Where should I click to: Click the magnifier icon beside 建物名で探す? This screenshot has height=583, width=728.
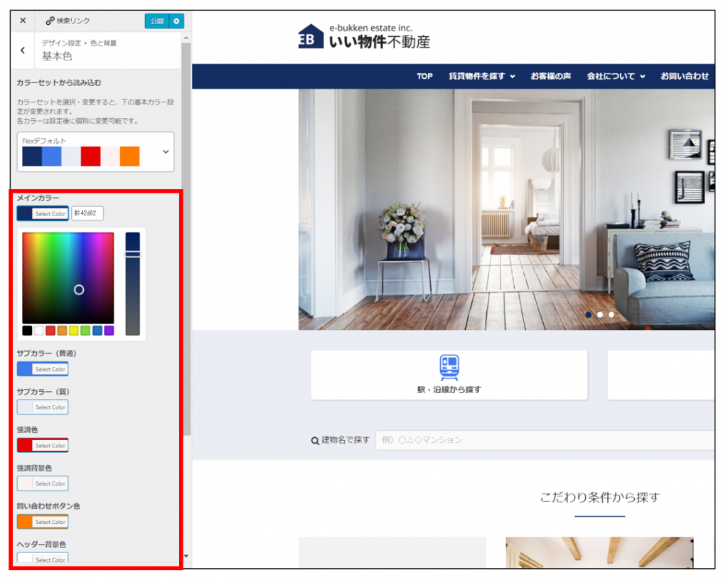click(x=315, y=441)
